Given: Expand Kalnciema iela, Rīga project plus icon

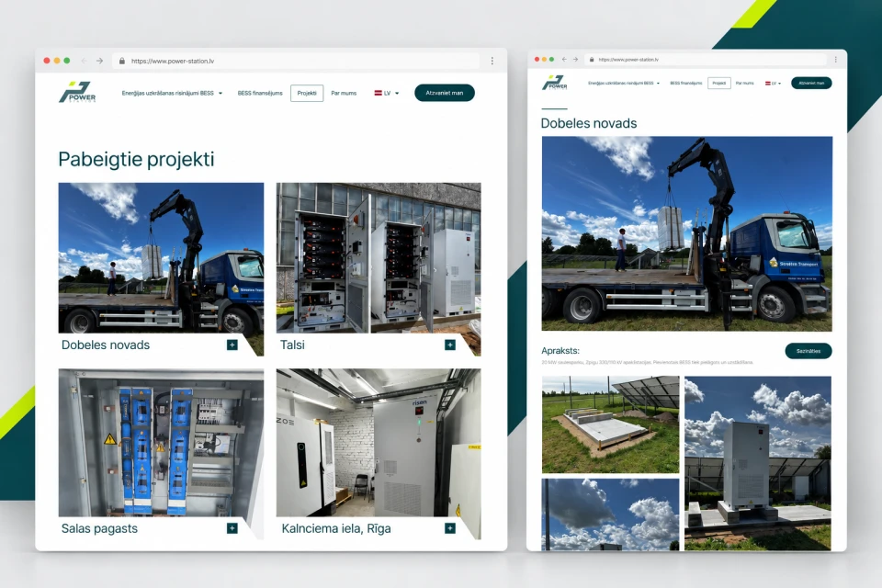Looking at the screenshot, I should (x=450, y=527).
